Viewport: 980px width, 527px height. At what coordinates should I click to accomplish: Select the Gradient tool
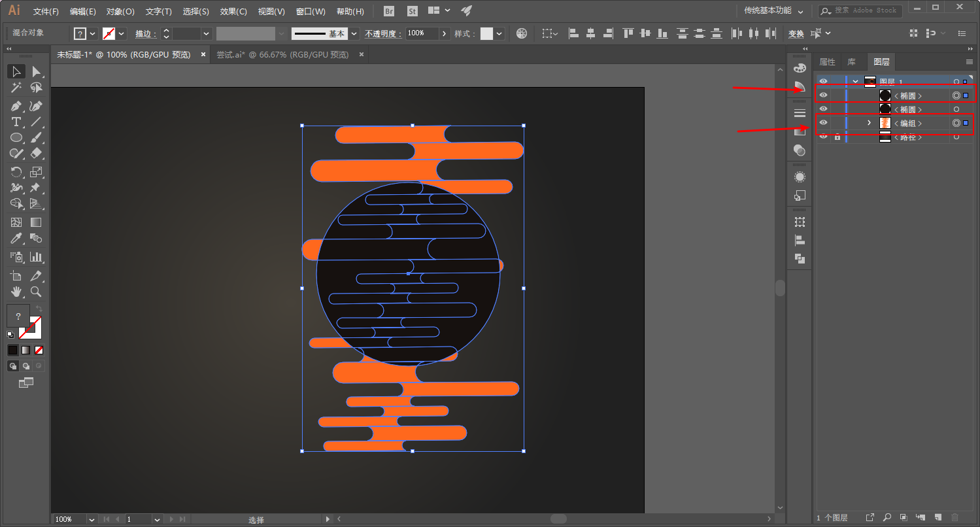point(36,222)
